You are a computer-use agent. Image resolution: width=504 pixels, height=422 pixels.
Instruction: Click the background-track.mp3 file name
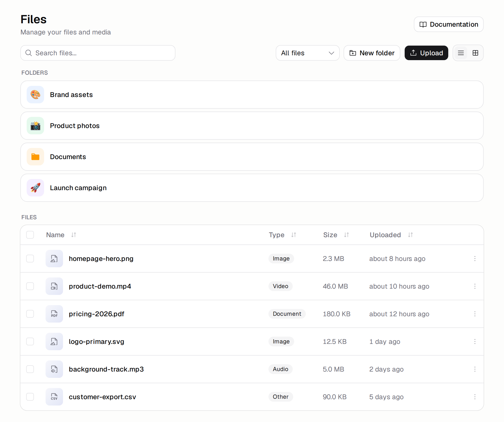coord(106,369)
